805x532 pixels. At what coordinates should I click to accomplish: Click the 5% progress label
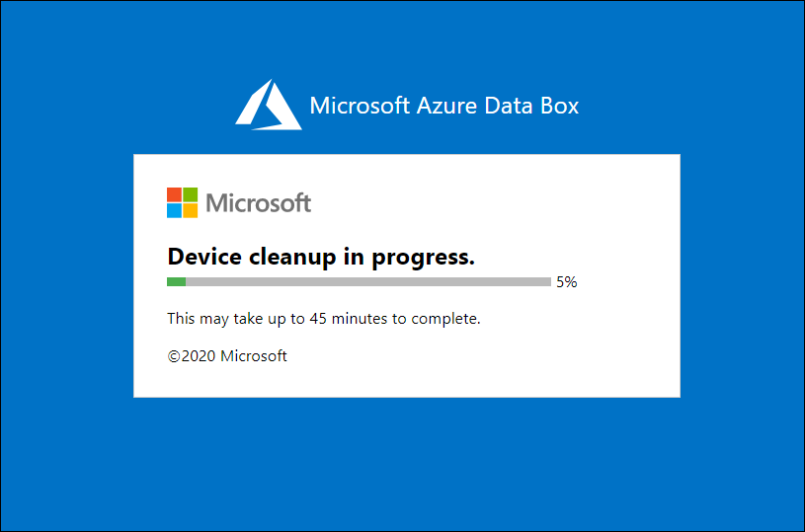click(567, 282)
